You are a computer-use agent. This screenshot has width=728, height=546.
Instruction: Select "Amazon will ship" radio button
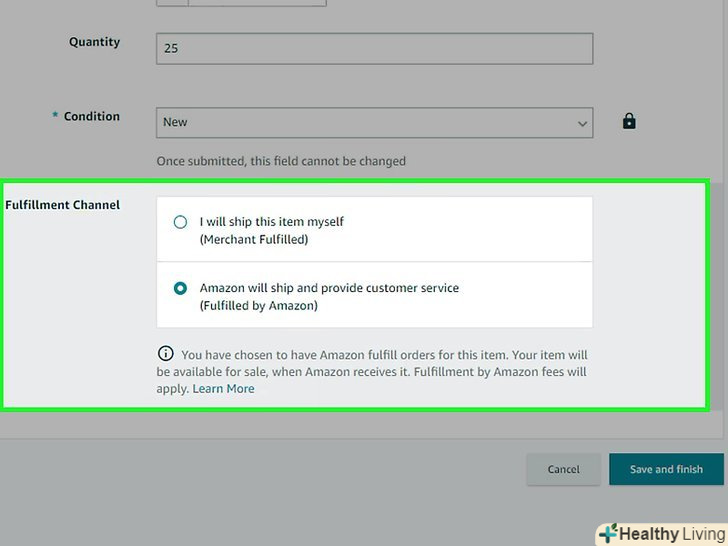pos(180,288)
